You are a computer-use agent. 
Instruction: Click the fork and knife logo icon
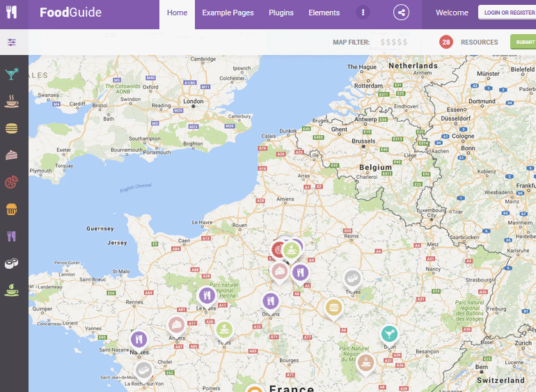[x=12, y=13]
